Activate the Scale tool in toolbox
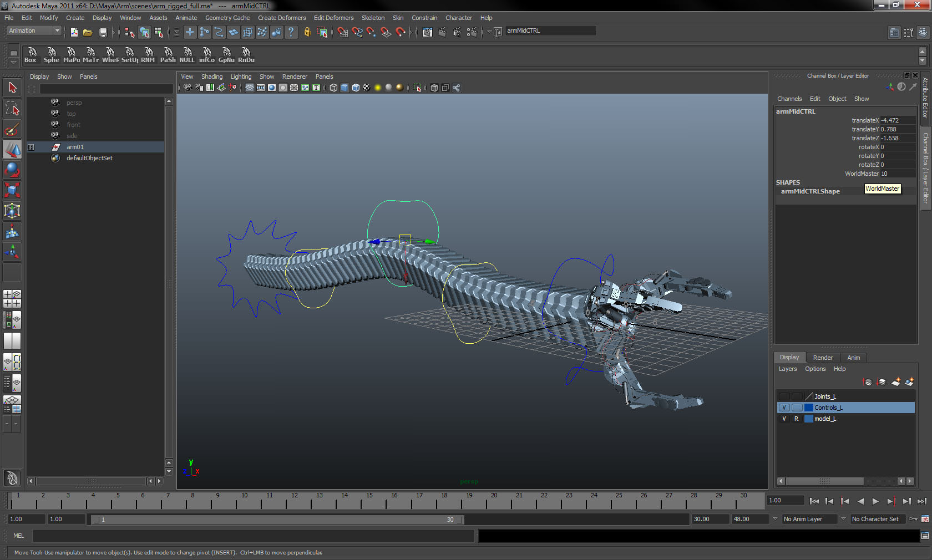 (x=12, y=190)
